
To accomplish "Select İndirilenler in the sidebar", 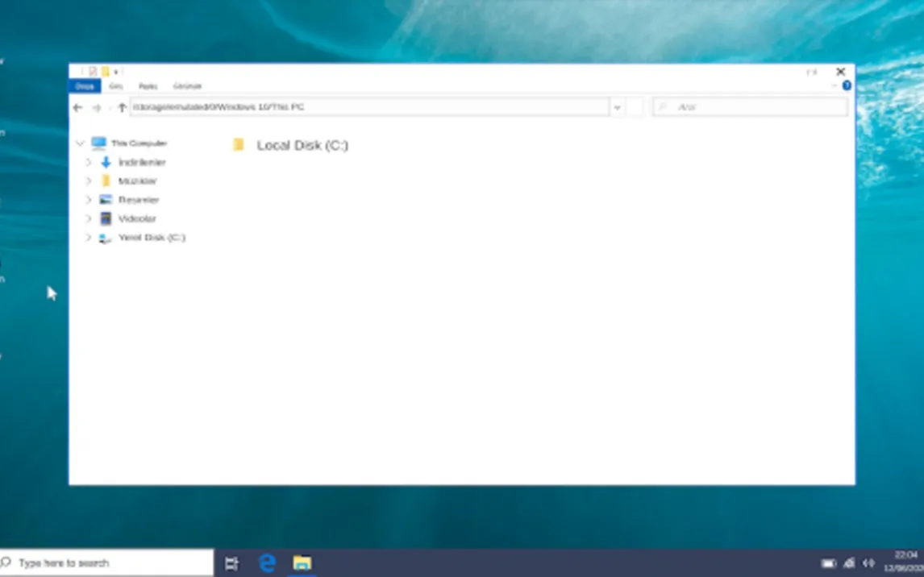I will (141, 162).
